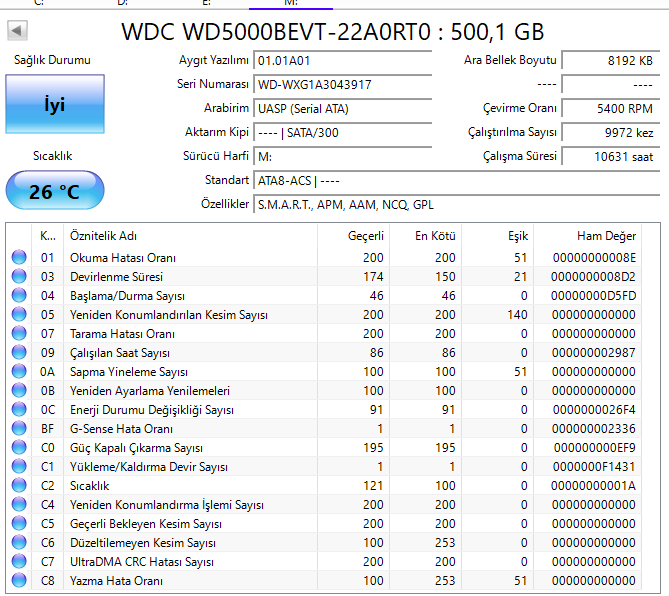Click the Sağlık Durumu label
The width and height of the screenshot is (669, 596).
(52, 60)
